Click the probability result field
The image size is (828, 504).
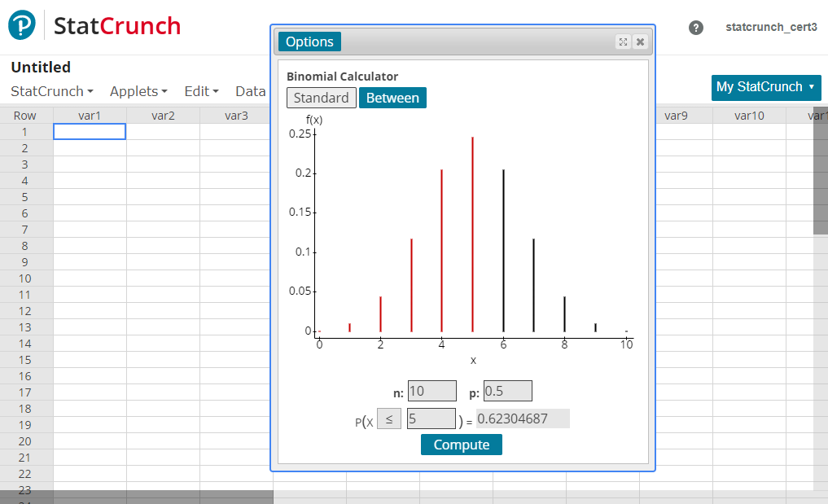click(523, 419)
